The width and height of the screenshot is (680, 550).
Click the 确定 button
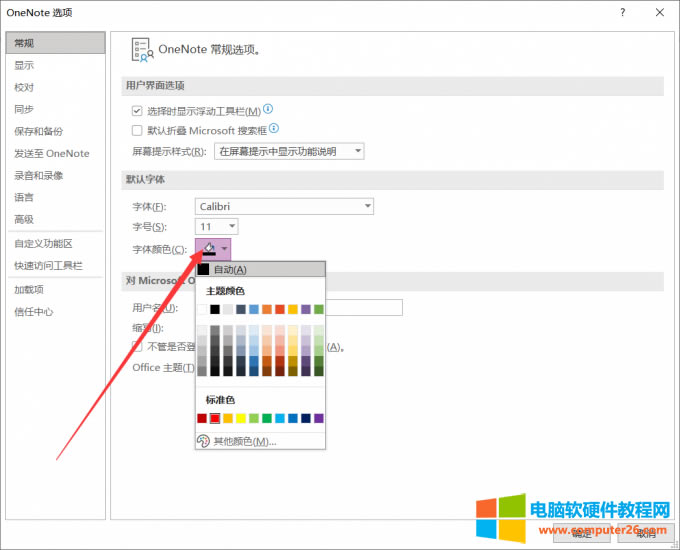pyautogui.click(x=582, y=535)
